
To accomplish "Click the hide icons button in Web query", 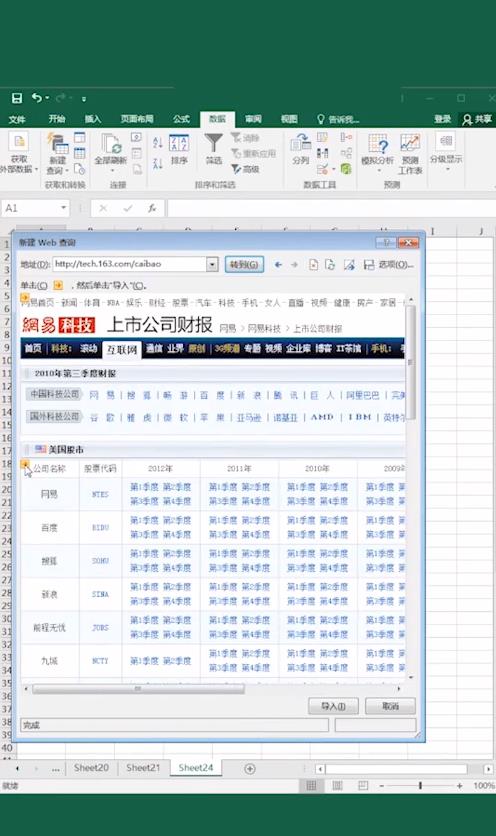I will point(349,264).
